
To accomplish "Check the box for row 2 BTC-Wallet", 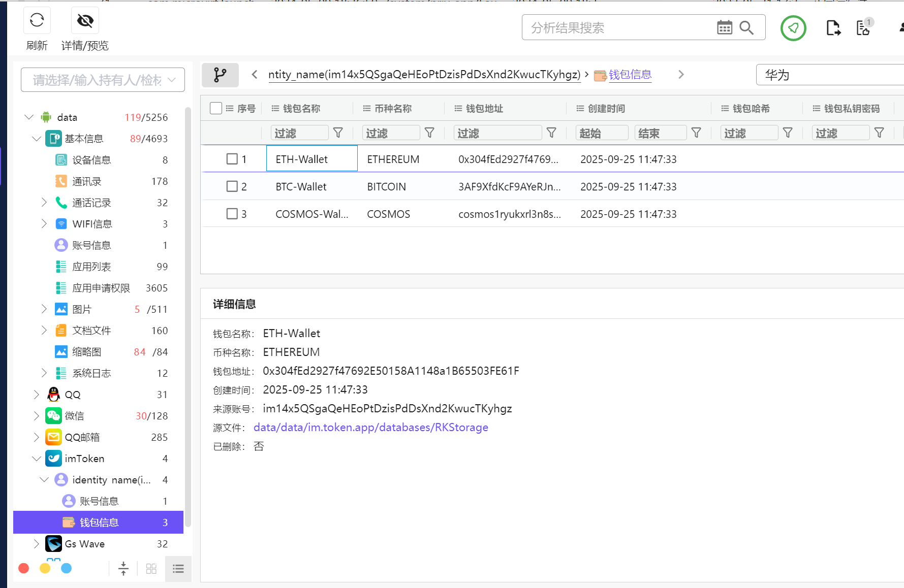I will tap(232, 186).
